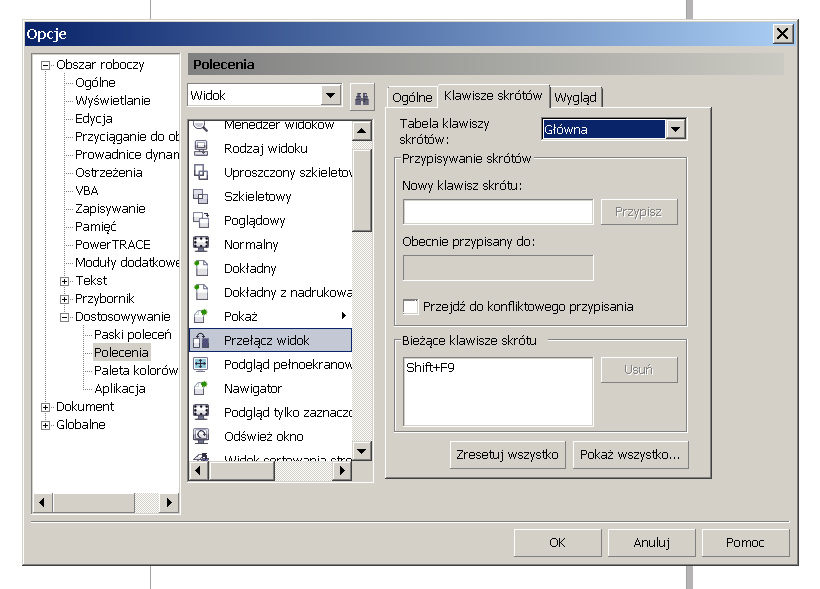The image size is (820, 589).
Task: Click the binoculars search icon
Action: 361,97
